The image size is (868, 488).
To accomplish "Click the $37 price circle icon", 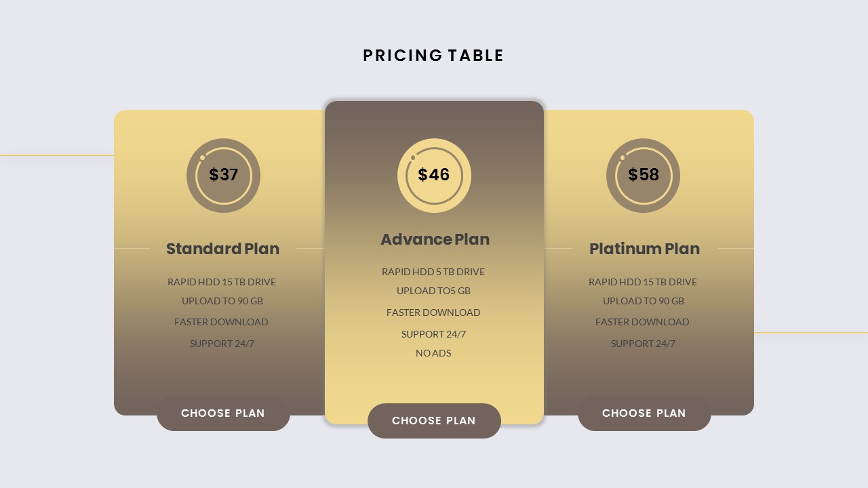I will 223,176.
